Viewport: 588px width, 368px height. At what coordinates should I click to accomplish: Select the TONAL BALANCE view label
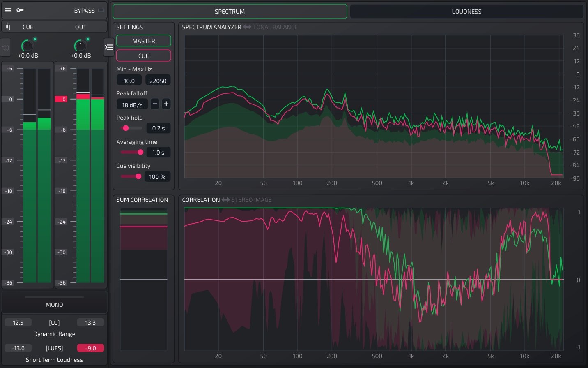(275, 27)
